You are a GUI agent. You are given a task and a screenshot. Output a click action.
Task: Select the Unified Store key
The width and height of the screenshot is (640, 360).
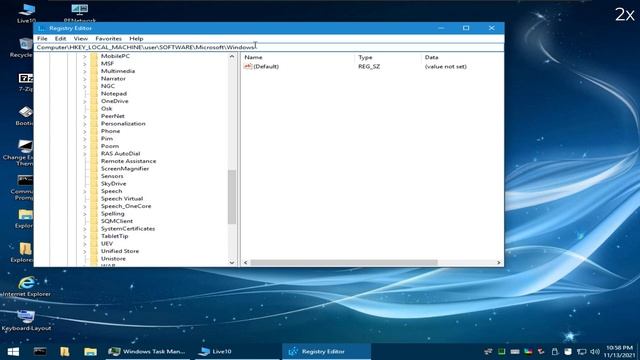pyautogui.click(x=120, y=251)
